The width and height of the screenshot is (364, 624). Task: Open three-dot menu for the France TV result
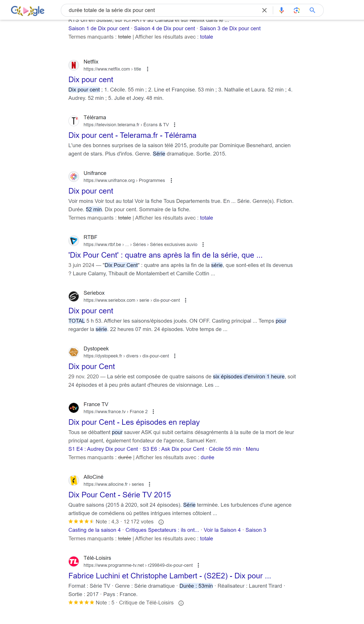[x=153, y=412]
